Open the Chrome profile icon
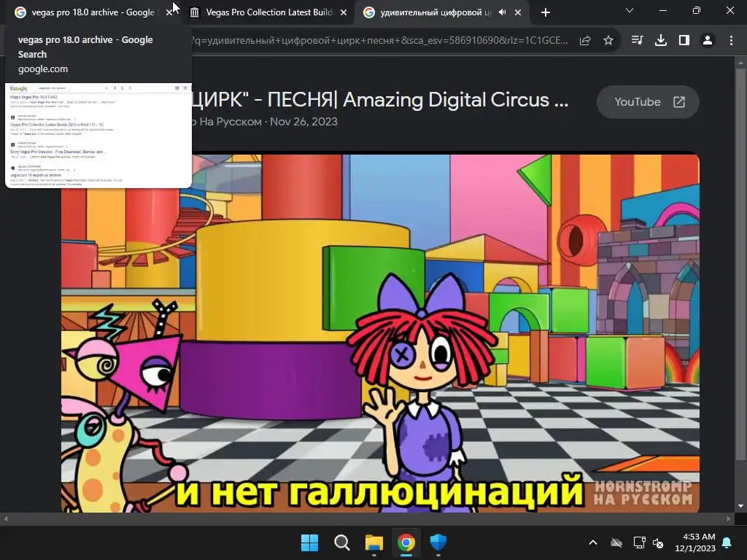The height and width of the screenshot is (560, 747). pos(708,41)
